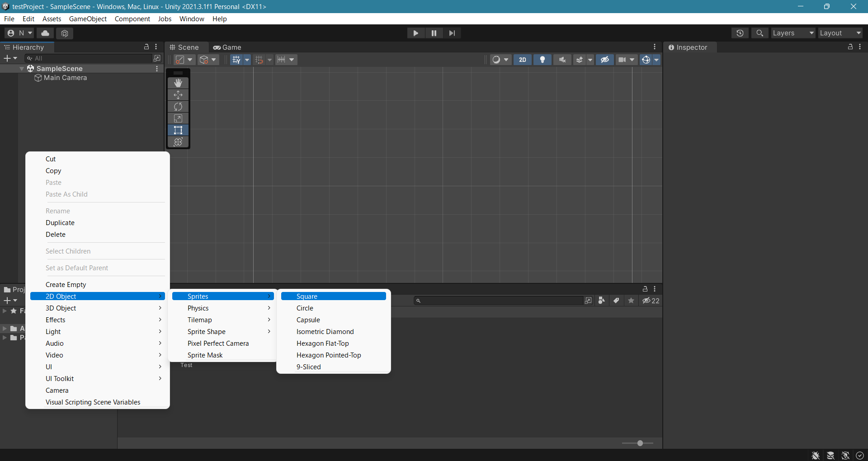868x461 pixels.
Task: Open Scene view three-dot options menu
Action: (x=655, y=47)
